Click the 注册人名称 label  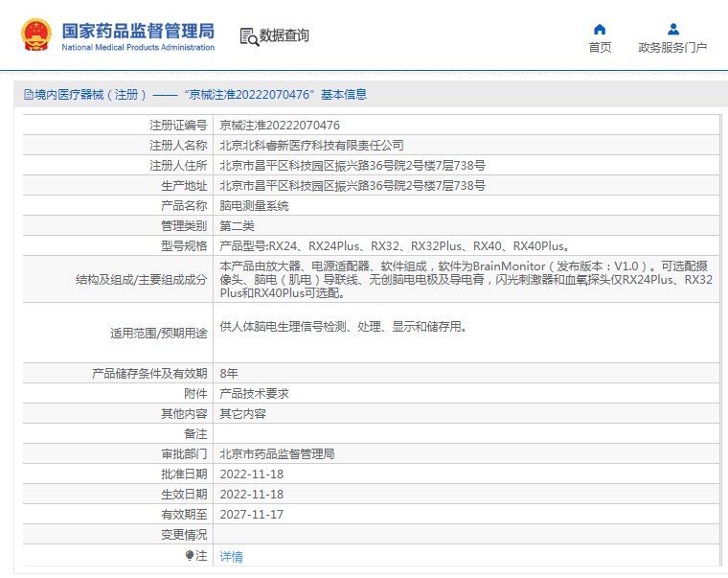tap(178, 146)
